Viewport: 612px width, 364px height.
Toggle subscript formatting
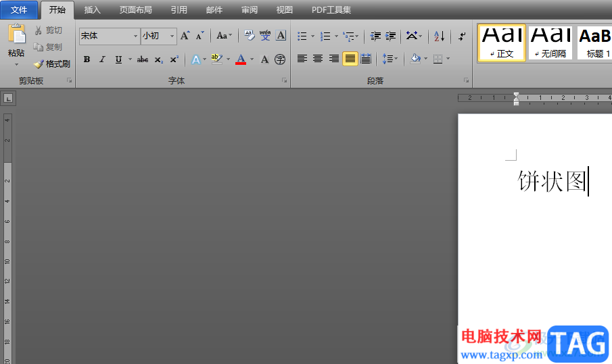(x=159, y=59)
